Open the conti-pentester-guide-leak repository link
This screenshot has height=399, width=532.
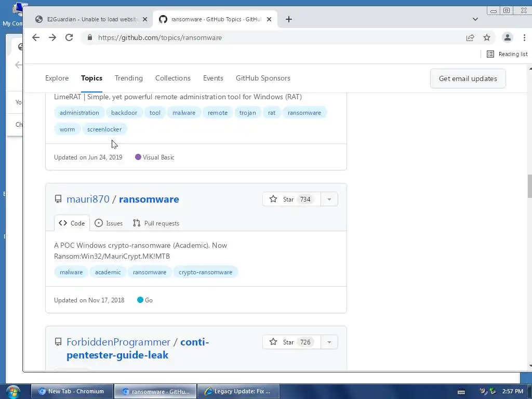pos(138,349)
